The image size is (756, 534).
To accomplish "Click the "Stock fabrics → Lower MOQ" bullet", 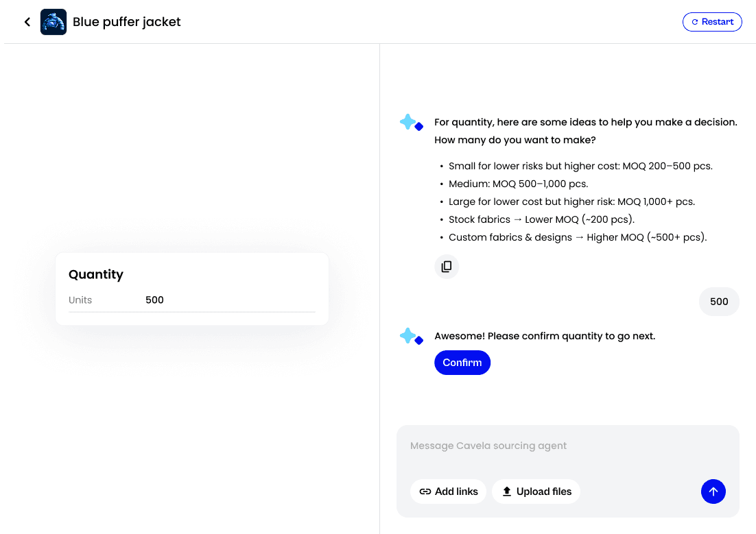I will click(x=541, y=219).
